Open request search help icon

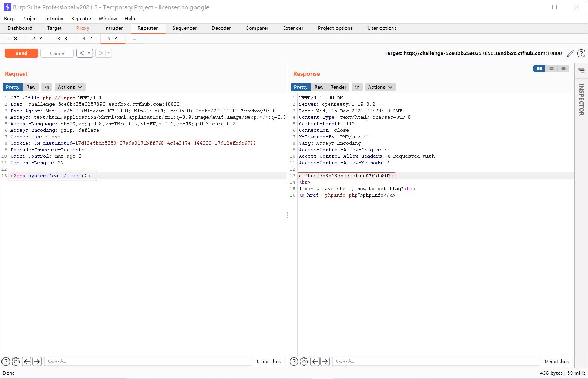pyautogui.click(x=6, y=362)
